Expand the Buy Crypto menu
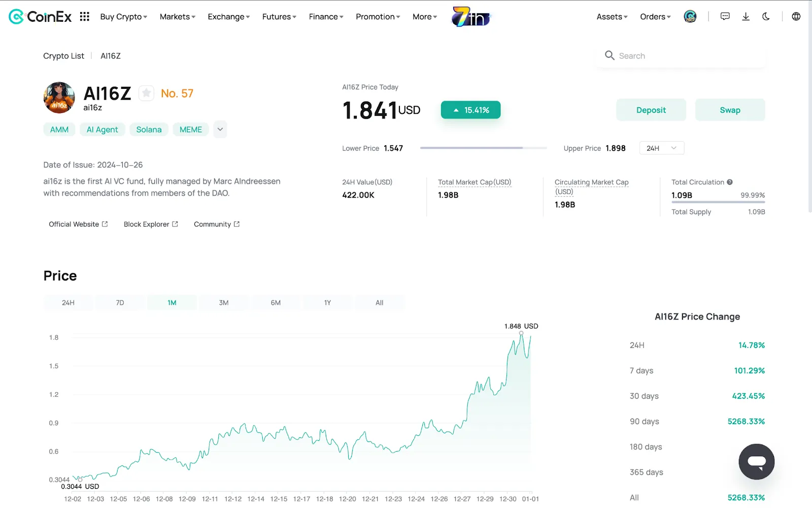This screenshot has height=508, width=812. tap(124, 17)
